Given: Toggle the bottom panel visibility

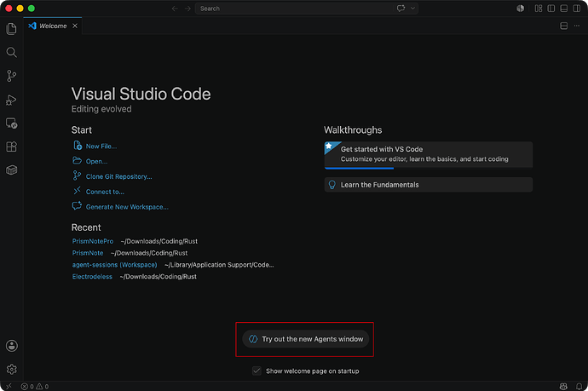Looking at the screenshot, I should coord(563,9).
